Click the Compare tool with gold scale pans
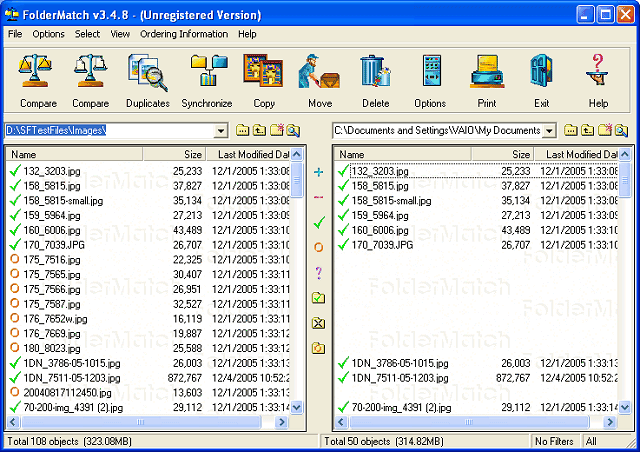 click(37, 81)
